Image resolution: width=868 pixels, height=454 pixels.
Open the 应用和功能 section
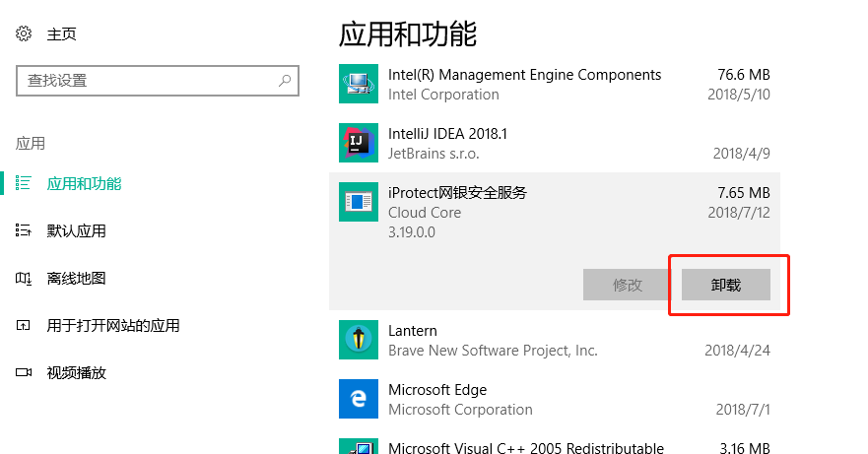[84, 183]
